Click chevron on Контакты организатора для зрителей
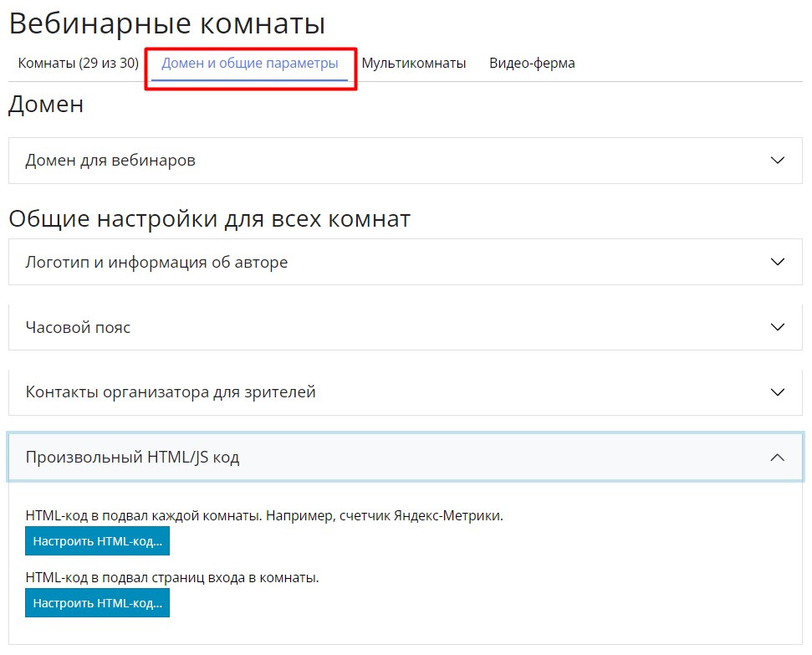 click(x=778, y=392)
